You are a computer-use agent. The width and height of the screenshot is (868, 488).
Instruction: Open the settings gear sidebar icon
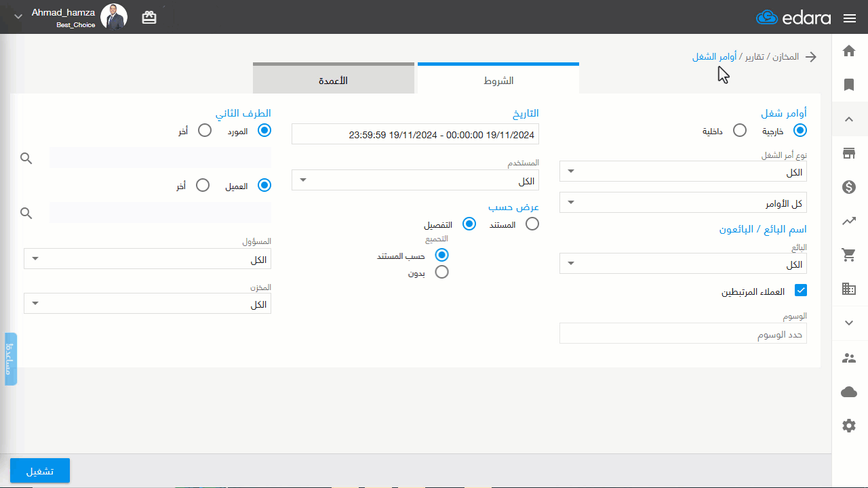(848, 426)
